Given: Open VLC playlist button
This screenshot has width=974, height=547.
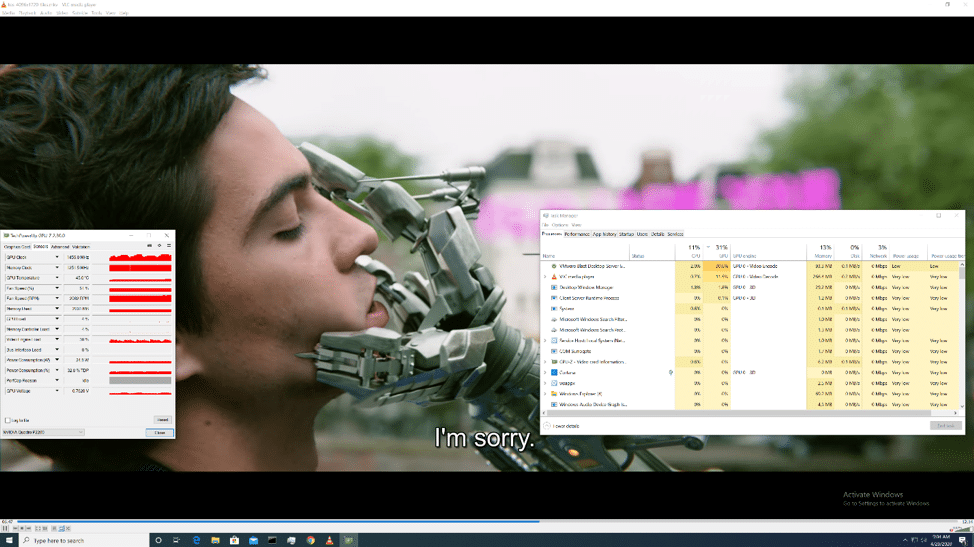Looking at the screenshot, I should (54, 528).
